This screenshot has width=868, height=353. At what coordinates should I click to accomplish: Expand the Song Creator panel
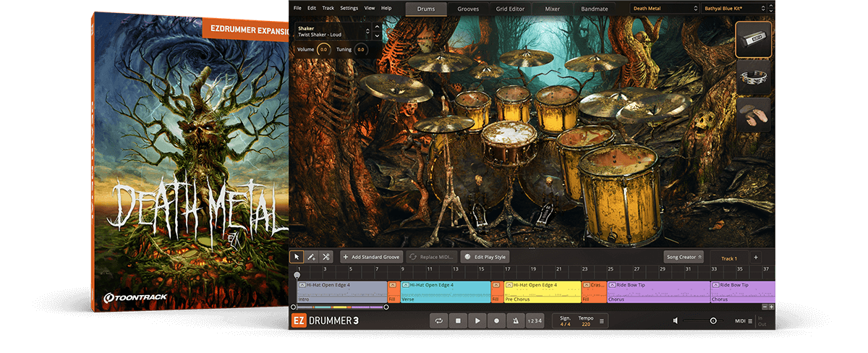pos(684,258)
